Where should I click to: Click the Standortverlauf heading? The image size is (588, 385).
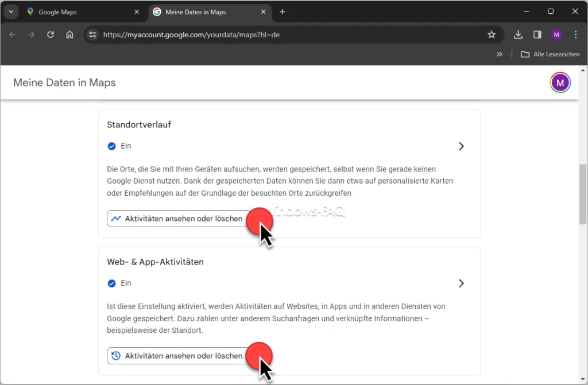(139, 125)
